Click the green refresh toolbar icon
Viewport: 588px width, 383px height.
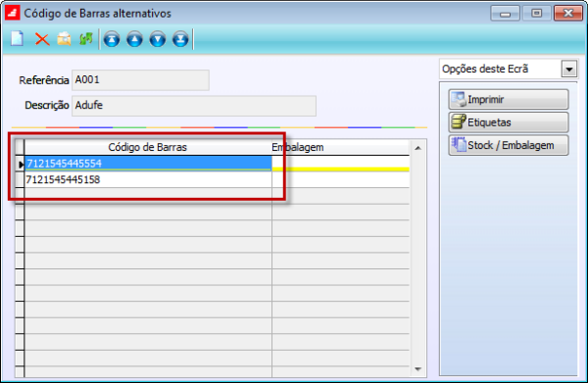point(86,39)
